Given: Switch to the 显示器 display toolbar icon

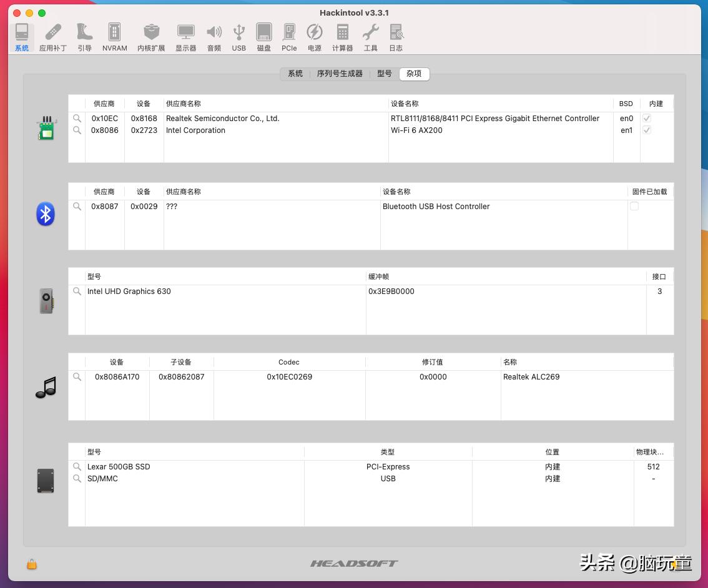Looking at the screenshot, I should point(185,37).
